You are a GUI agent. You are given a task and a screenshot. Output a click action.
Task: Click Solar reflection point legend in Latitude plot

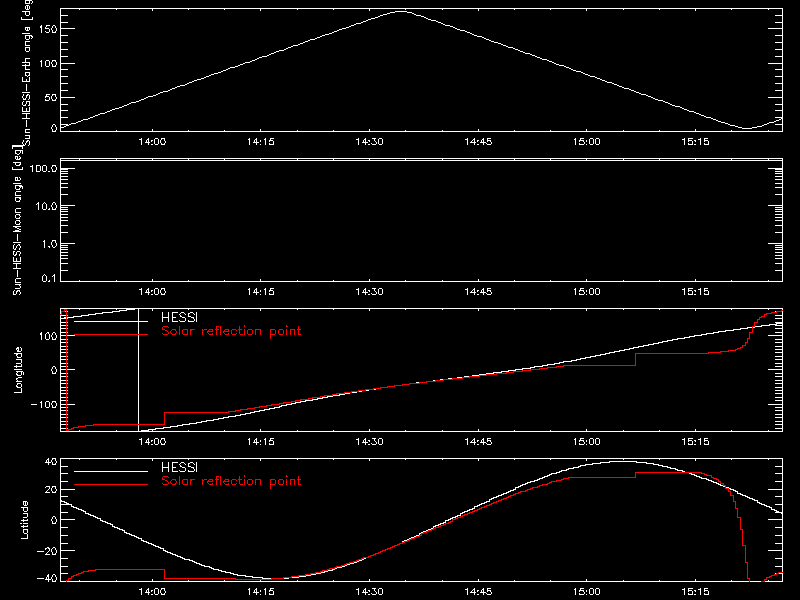click(231, 481)
